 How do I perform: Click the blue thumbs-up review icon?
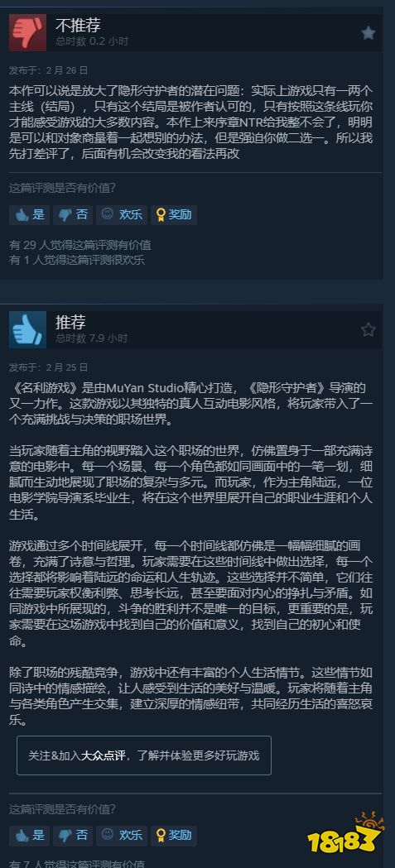[27, 329]
